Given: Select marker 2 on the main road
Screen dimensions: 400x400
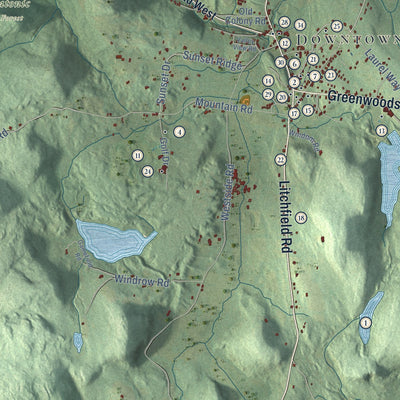Looking at the screenshot, I should point(294,82).
